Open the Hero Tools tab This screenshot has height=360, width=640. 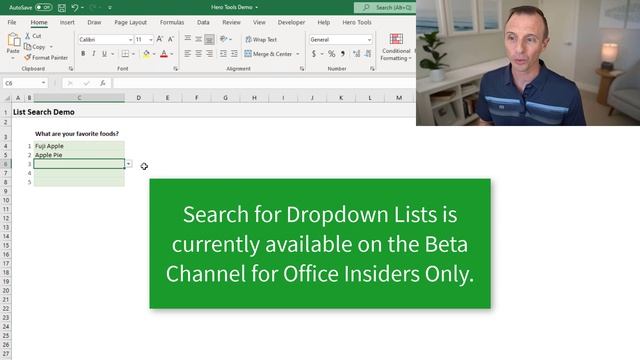357,22
